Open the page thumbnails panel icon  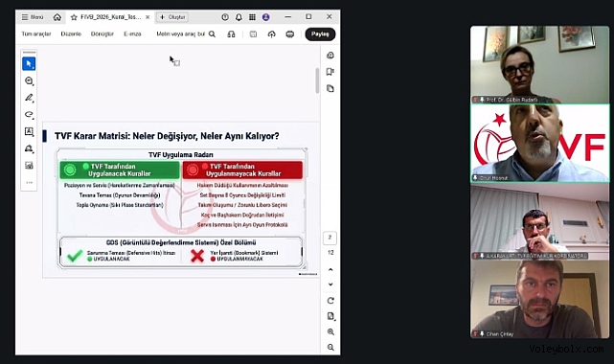click(330, 88)
